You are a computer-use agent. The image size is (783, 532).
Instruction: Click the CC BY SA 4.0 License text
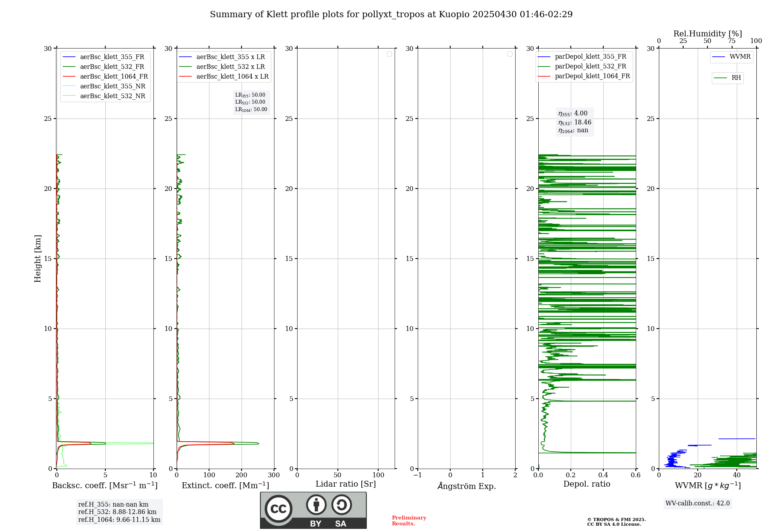pos(614,525)
